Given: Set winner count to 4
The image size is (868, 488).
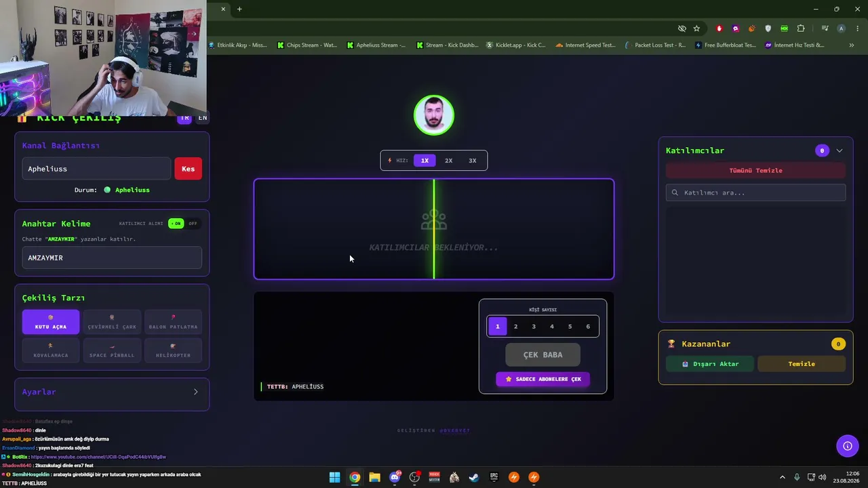Looking at the screenshot, I should coord(552,327).
